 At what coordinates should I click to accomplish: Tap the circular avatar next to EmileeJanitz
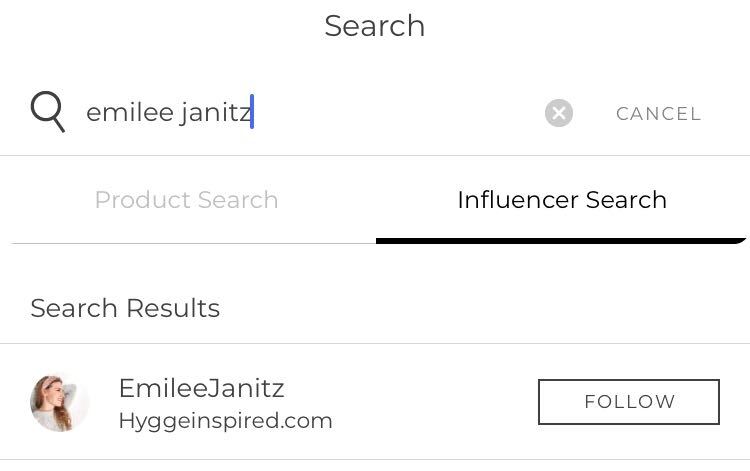click(x=60, y=403)
